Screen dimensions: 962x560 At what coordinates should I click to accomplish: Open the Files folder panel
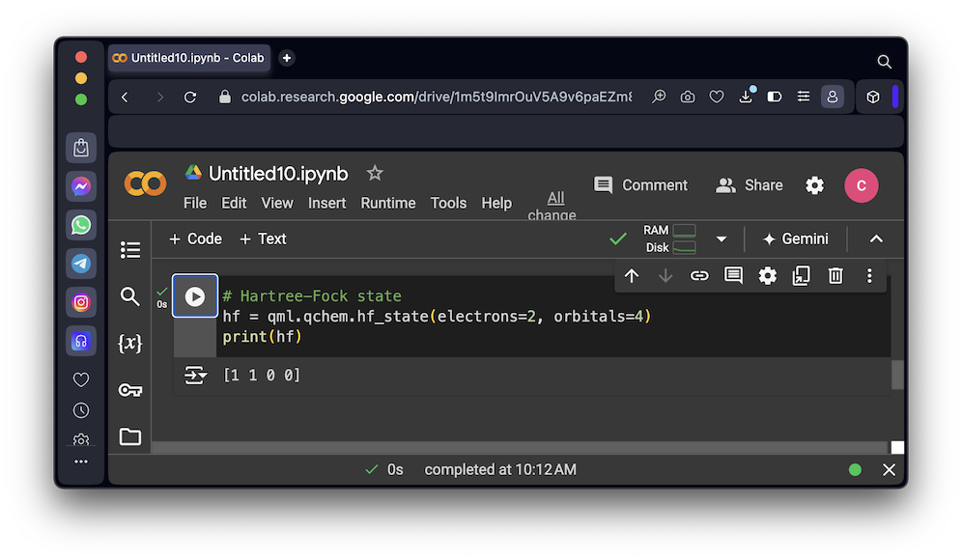point(130,436)
